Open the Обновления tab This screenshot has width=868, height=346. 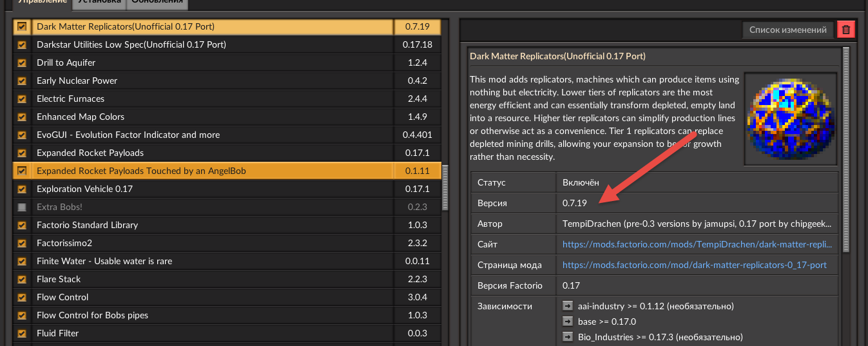157,3
